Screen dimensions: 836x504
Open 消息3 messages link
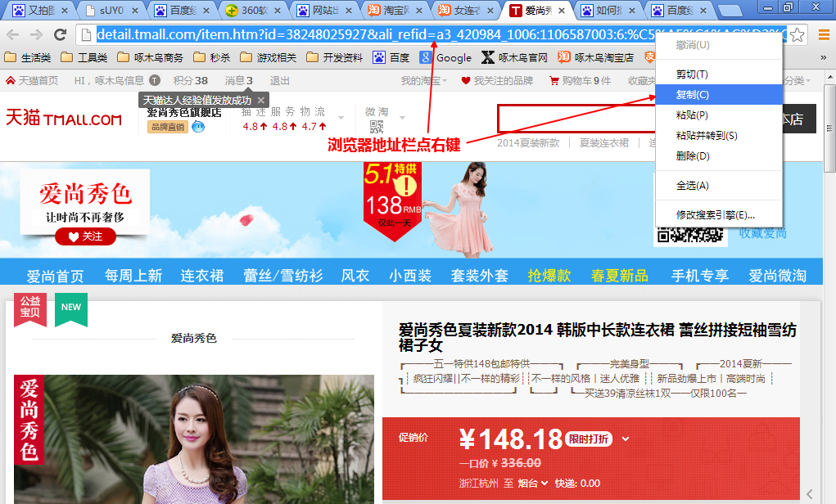[x=238, y=80]
